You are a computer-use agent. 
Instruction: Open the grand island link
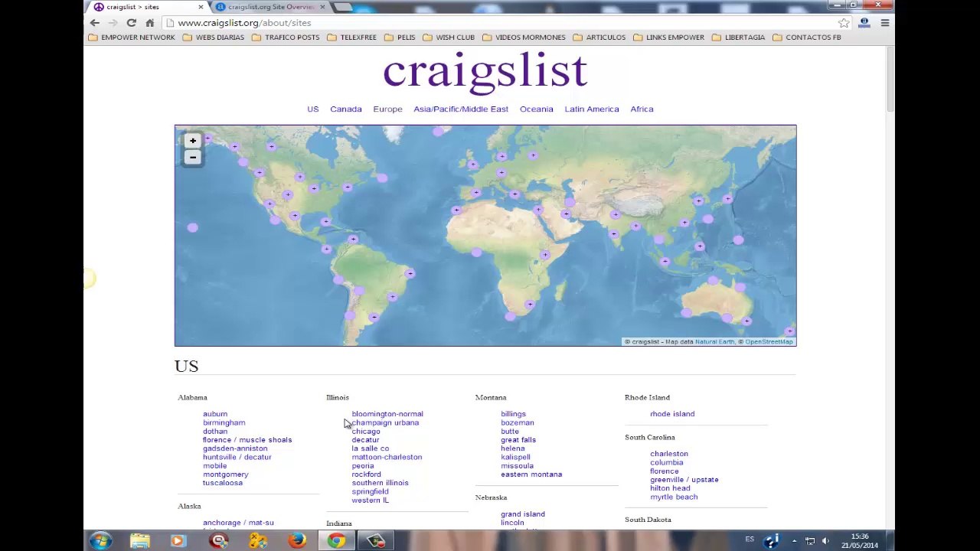[523, 514]
